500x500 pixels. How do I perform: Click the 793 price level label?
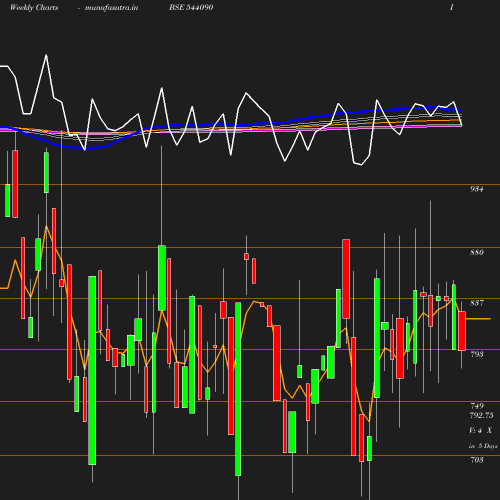(x=477, y=354)
